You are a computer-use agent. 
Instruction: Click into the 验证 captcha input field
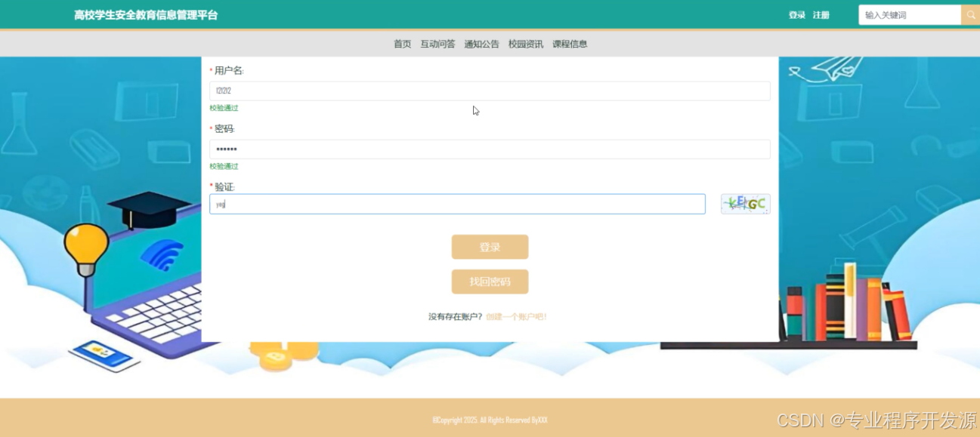[457, 204]
